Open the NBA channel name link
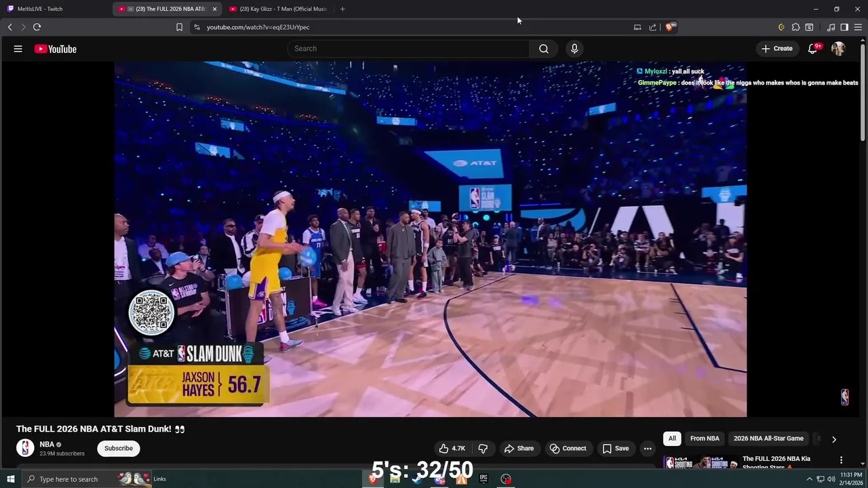868x488 pixels. 47,445
